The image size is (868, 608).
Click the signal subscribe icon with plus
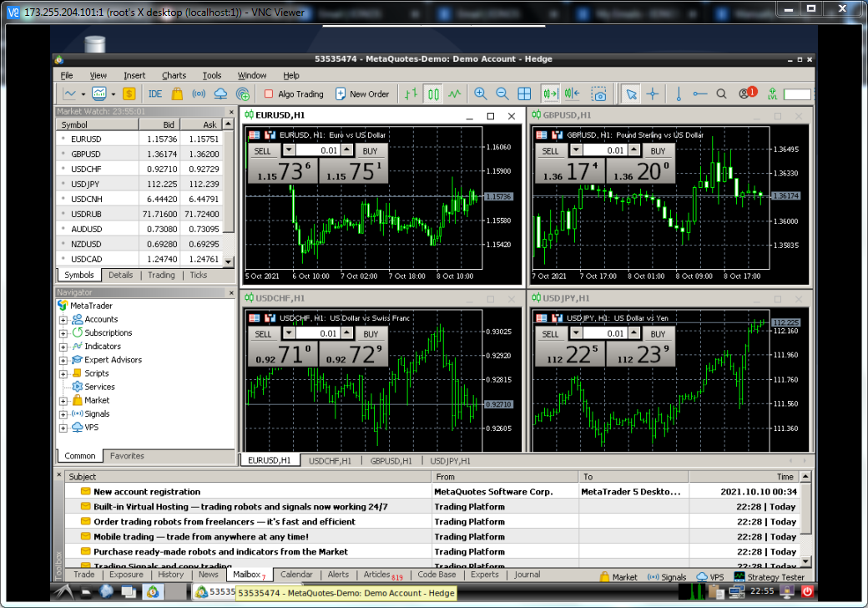tap(243, 94)
